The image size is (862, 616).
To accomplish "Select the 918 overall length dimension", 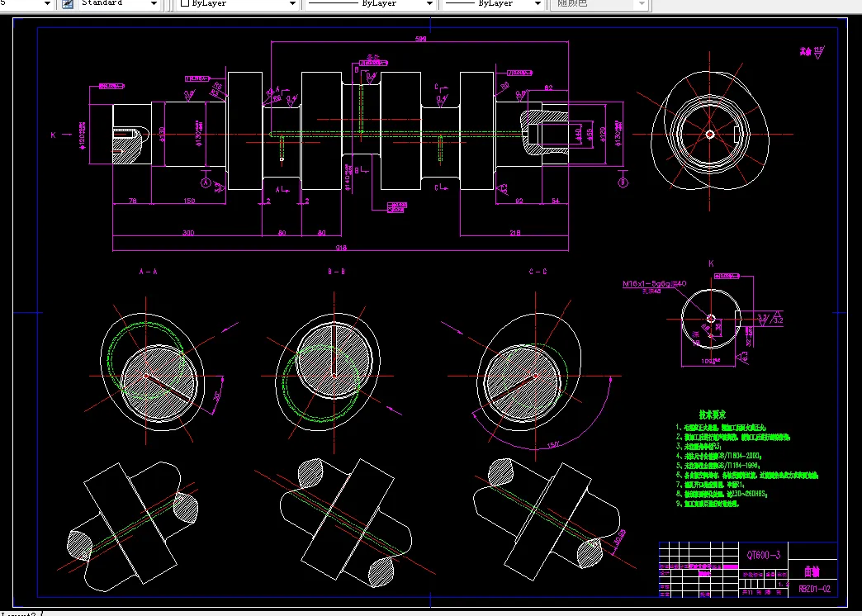I will click(x=341, y=248).
